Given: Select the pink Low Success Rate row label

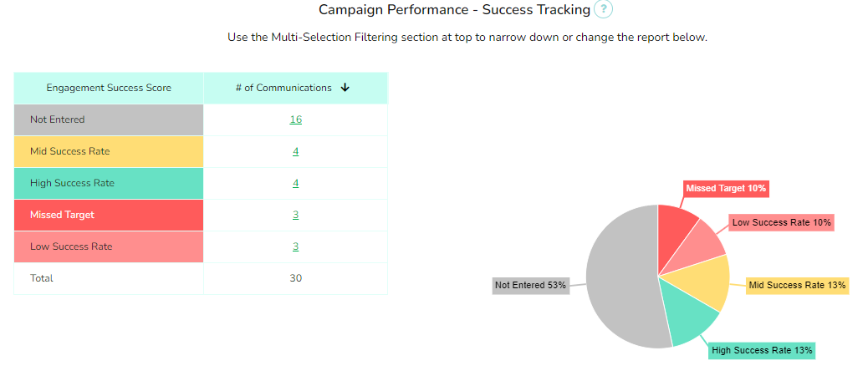Looking at the screenshot, I should click(109, 246).
